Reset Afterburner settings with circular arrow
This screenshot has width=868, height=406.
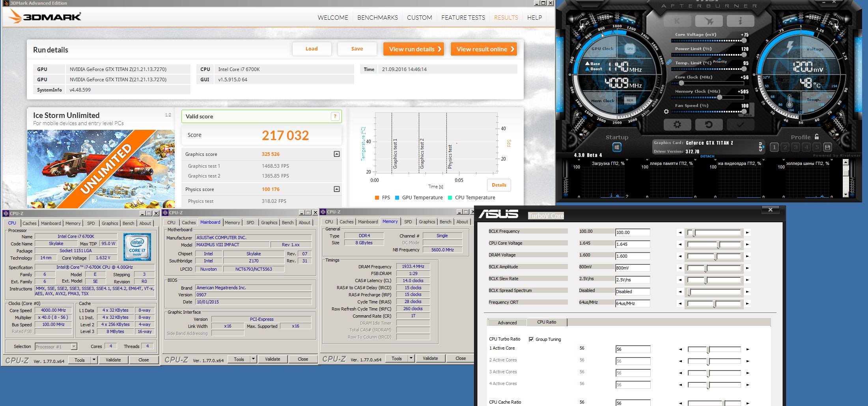(709, 125)
